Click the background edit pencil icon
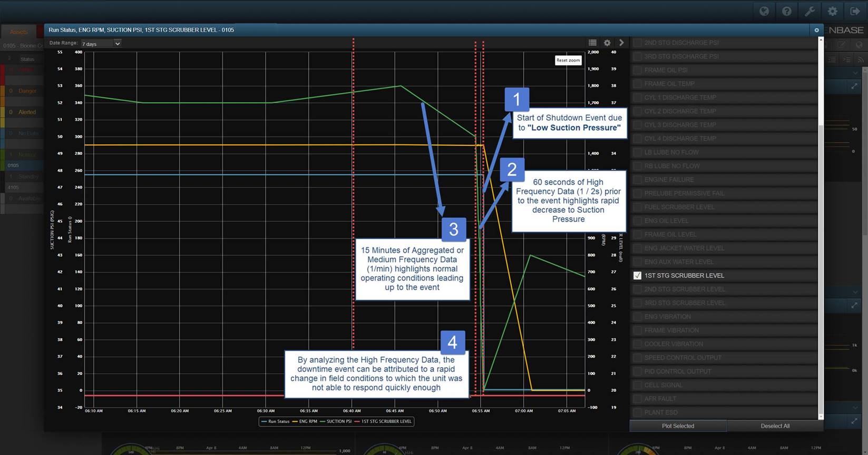Screen dimensions: 868x455 click(842, 45)
